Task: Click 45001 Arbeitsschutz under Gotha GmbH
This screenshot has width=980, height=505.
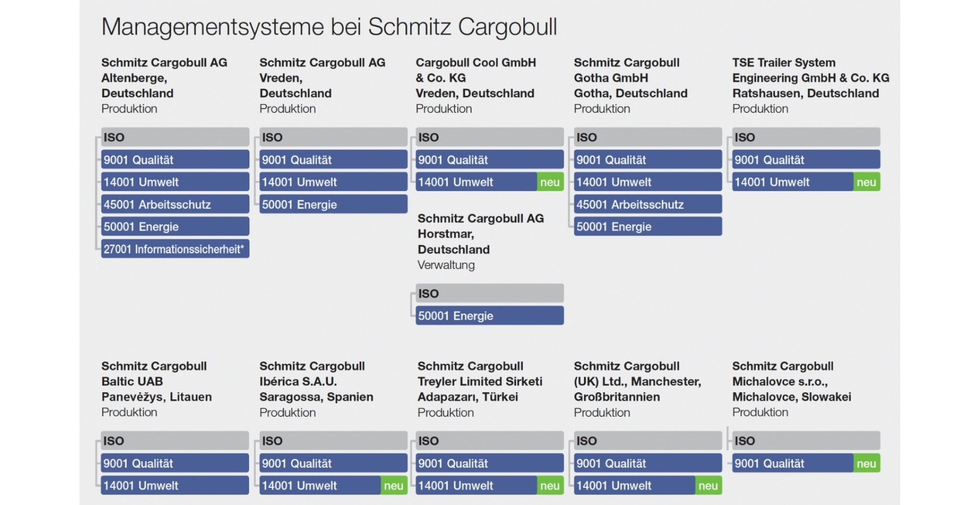Action: coord(648,204)
